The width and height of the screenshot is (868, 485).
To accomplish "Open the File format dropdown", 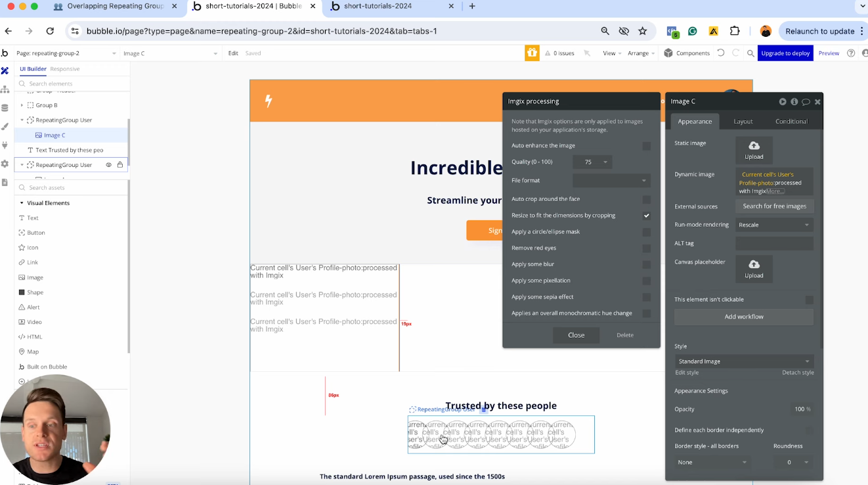I will pyautogui.click(x=610, y=180).
